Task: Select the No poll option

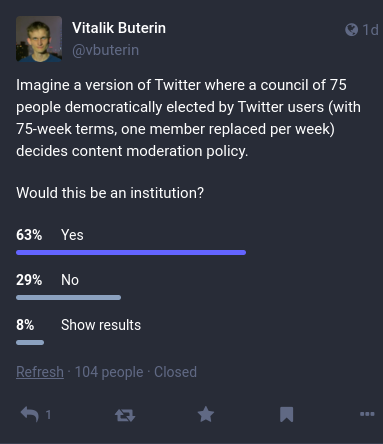Action: [x=70, y=280]
